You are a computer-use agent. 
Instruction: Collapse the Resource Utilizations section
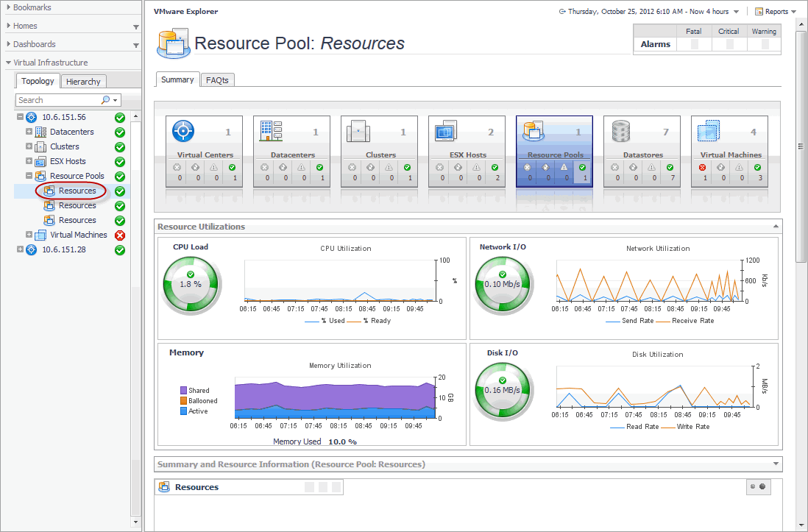[776, 227]
